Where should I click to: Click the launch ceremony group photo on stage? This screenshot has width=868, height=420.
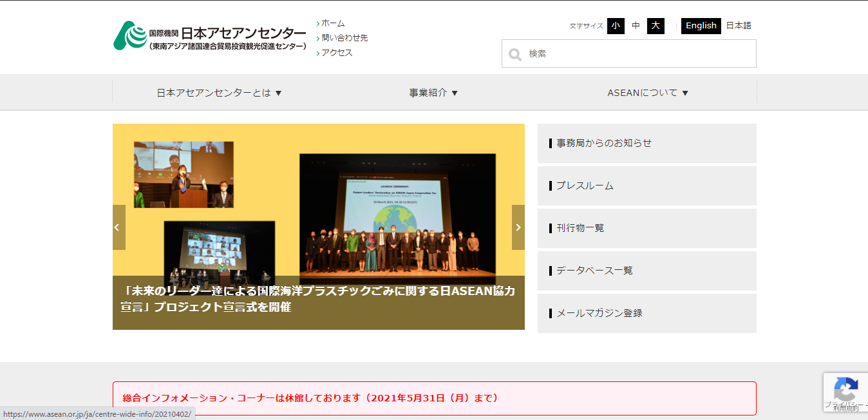[398, 219]
